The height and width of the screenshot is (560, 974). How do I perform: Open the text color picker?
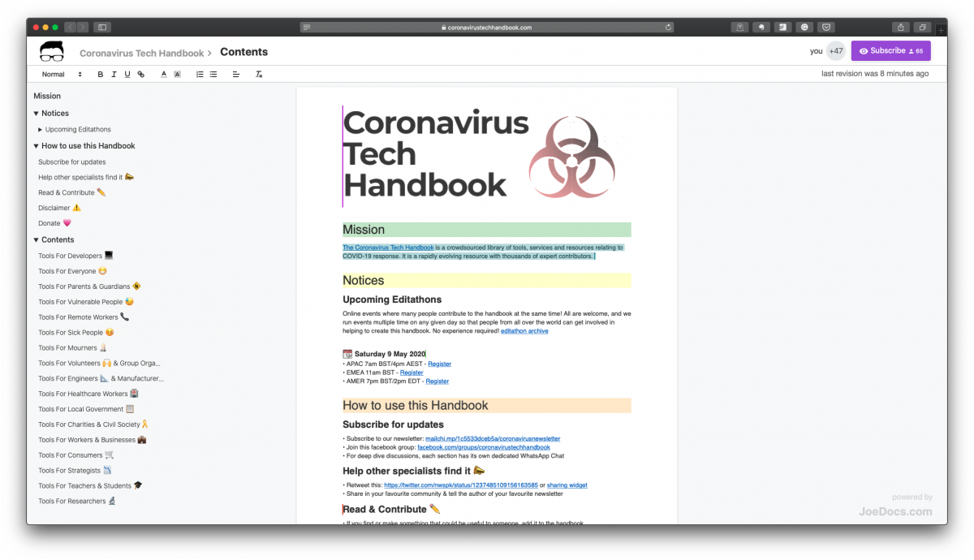click(163, 74)
